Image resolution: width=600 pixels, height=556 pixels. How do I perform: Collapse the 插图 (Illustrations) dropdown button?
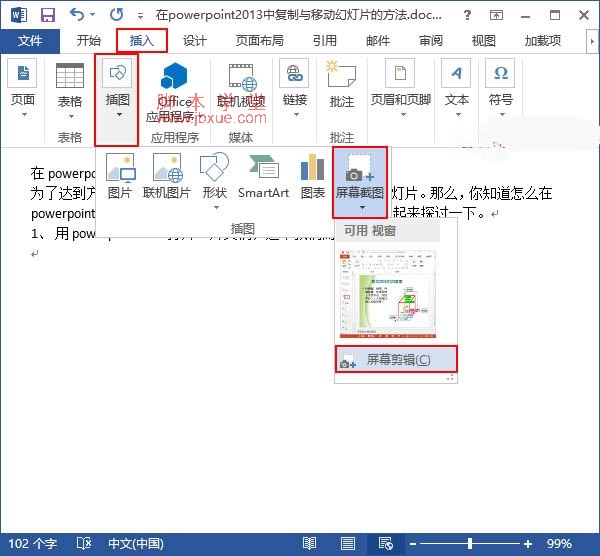click(x=117, y=99)
